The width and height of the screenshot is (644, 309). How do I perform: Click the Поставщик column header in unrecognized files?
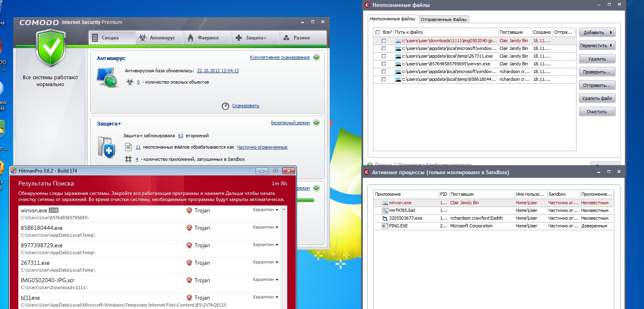point(515,32)
